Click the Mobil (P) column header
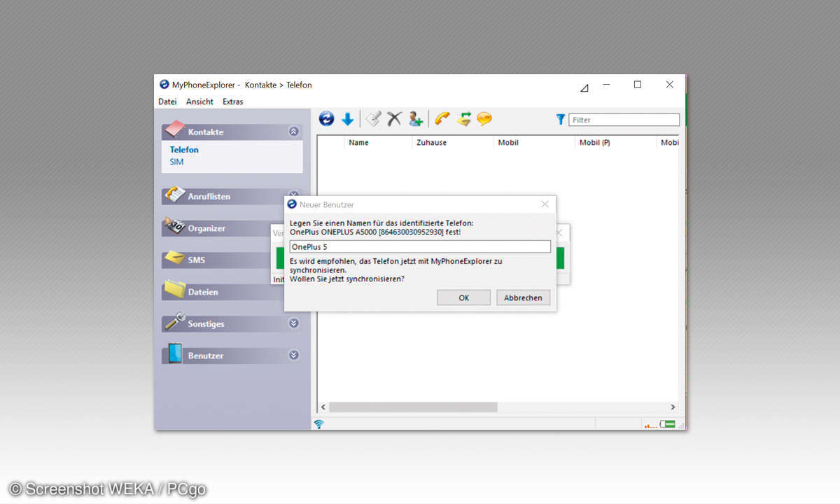The height and width of the screenshot is (504, 840). pyautogui.click(x=616, y=143)
